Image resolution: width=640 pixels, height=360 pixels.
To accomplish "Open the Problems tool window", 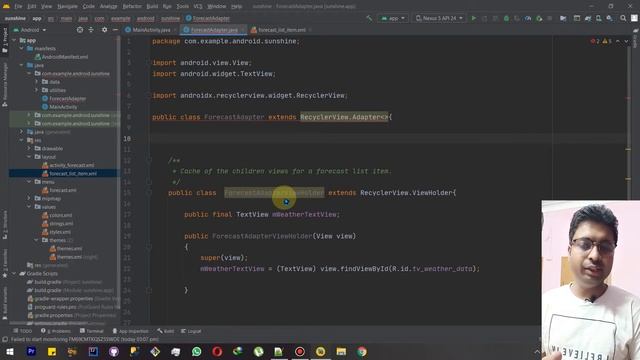I will tap(56, 331).
